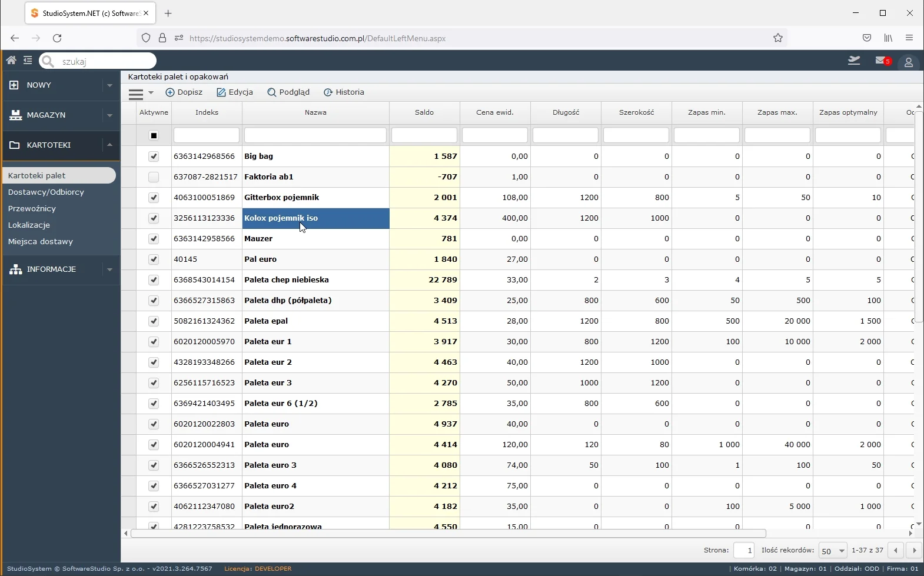Viewport: 924px width, 576px height.
Task: Click the Edycja edit button
Action: coord(235,92)
